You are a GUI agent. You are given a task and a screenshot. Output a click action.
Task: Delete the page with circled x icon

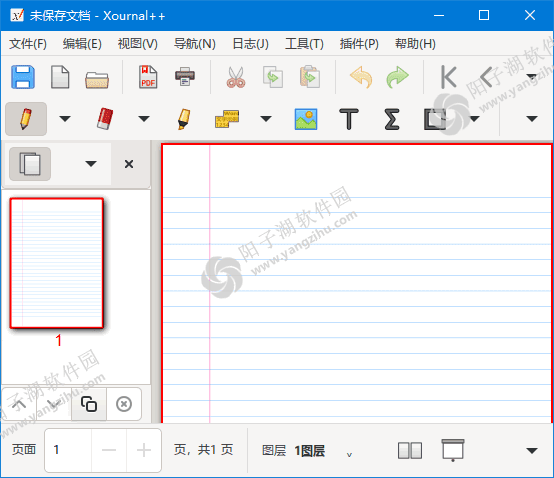[124, 404]
